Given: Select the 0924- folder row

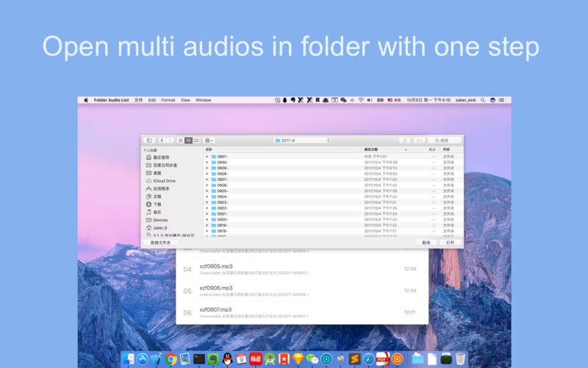Looking at the screenshot, I should click(334, 197).
